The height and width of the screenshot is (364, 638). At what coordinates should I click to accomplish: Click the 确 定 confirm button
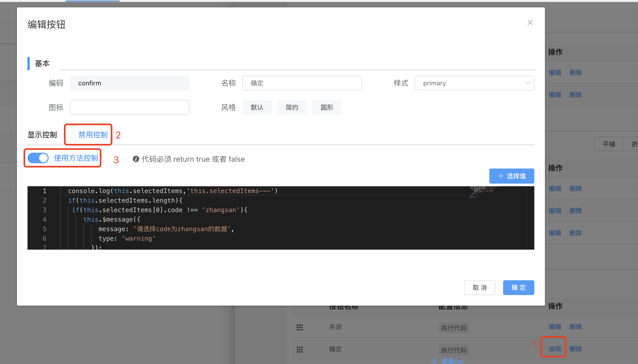coord(518,287)
